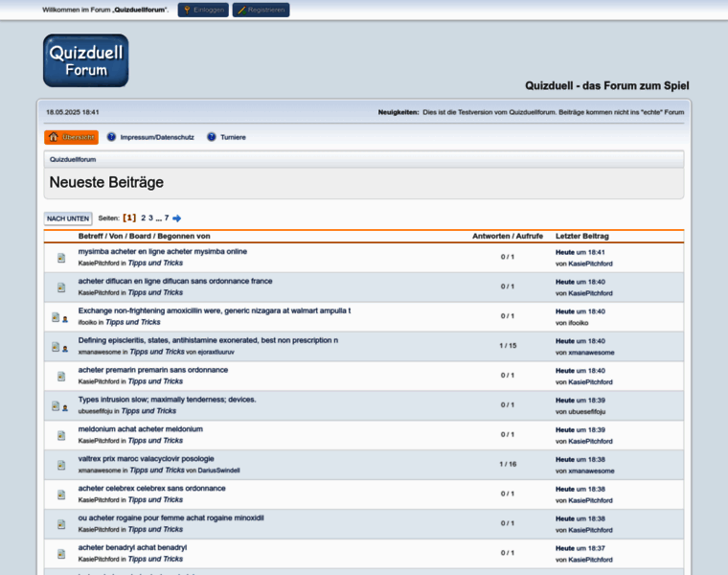Open topic 'meldonium achat acheter meldonium'
This screenshot has width=728, height=575.
pyautogui.click(x=141, y=429)
